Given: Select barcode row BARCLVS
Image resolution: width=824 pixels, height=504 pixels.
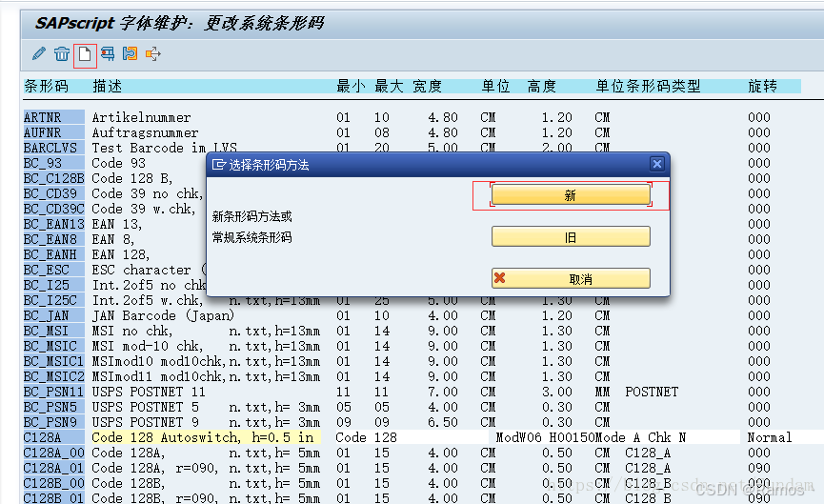Looking at the screenshot, I should click(x=53, y=147).
